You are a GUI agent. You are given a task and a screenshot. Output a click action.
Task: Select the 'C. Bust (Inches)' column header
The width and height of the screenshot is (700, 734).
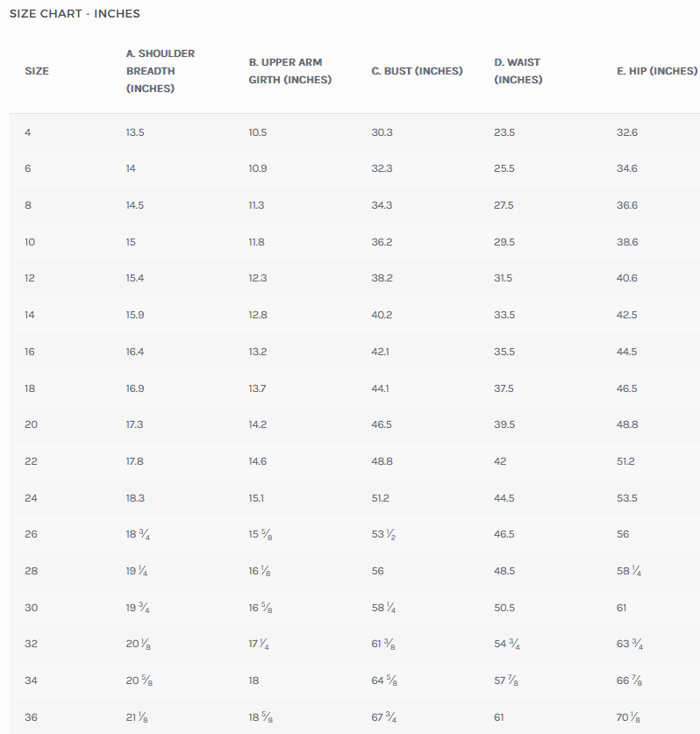point(417,71)
